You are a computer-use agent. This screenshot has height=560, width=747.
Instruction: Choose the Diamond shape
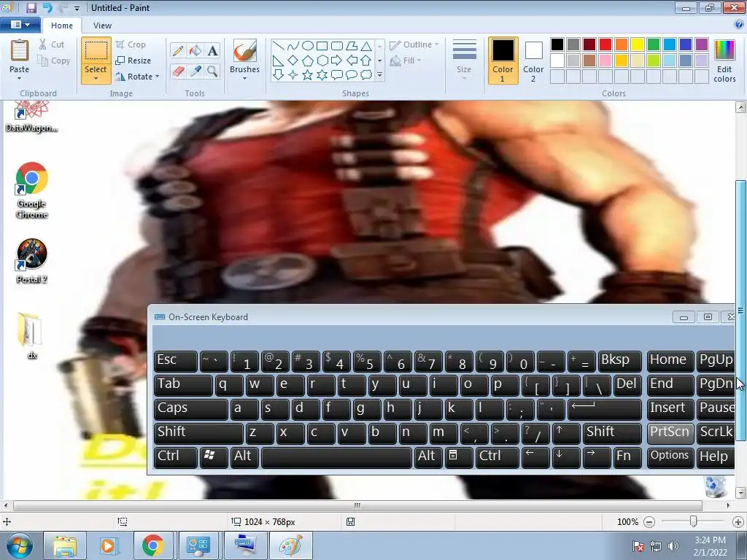tap(293, 61)
